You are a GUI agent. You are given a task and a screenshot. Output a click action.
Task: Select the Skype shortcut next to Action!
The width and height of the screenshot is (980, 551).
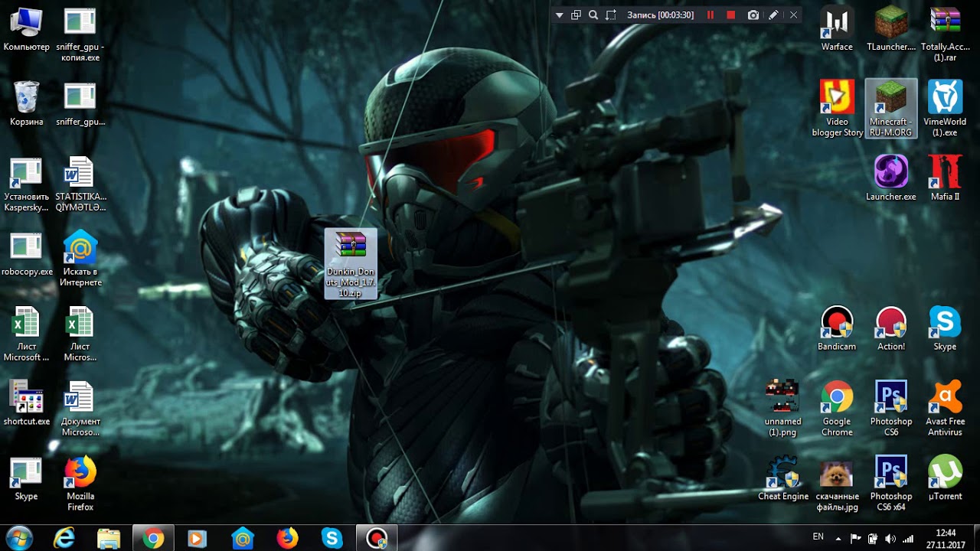point(945,328)
